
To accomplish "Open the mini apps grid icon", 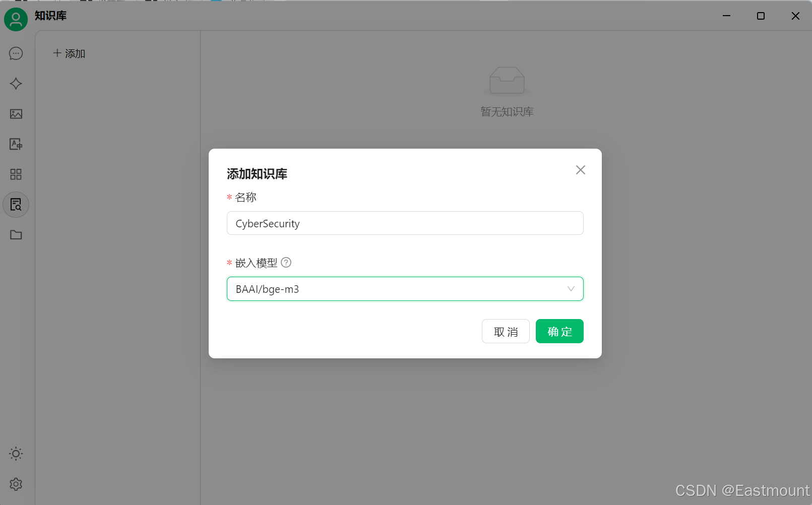I will pos(16,174).
